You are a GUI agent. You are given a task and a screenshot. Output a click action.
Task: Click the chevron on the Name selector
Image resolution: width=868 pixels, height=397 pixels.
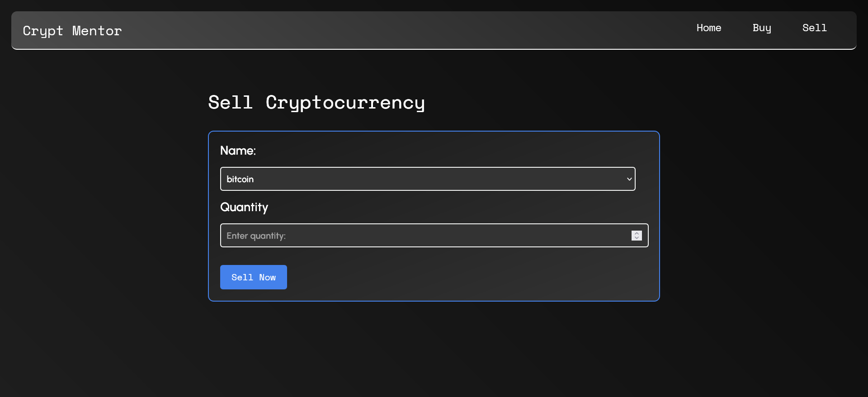(x=629, y=179)
